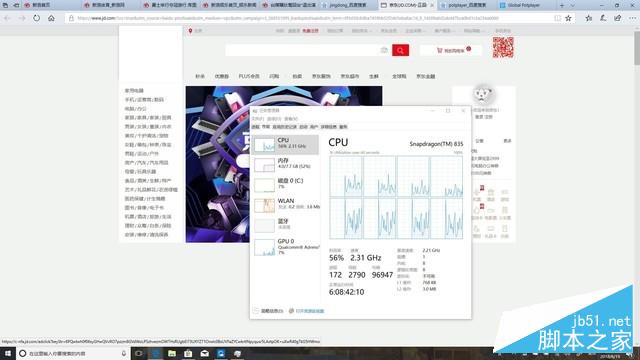640x360 pixels.
Task: Click the WLAN mini graph thumbnail
Action: coord(264,205)
